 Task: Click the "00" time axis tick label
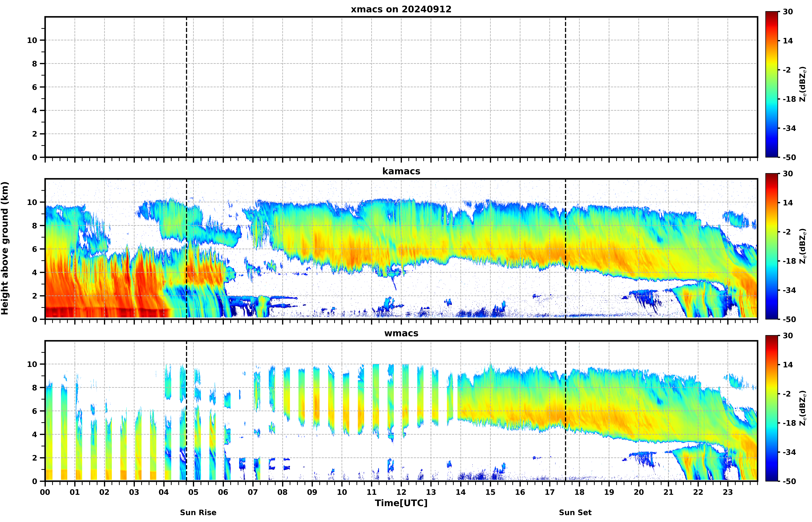(x=45, y=492)
